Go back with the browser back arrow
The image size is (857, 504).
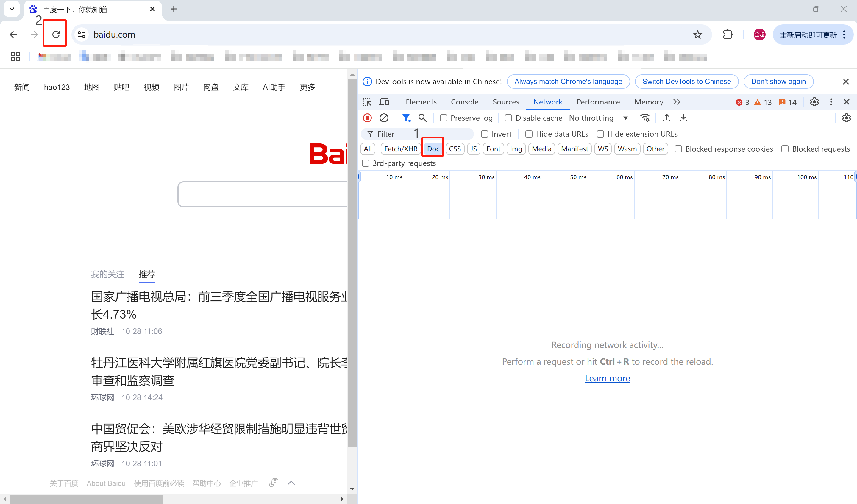[x=13, y=34]
